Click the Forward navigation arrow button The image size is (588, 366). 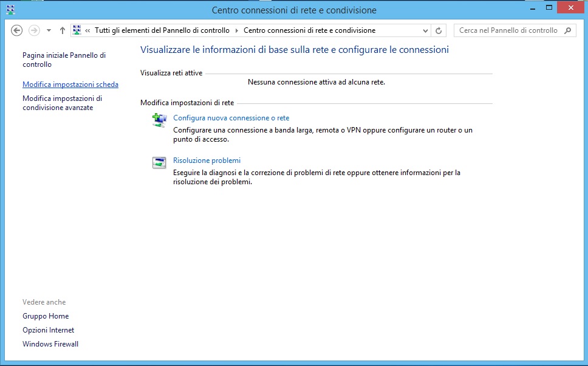(35, 30)
